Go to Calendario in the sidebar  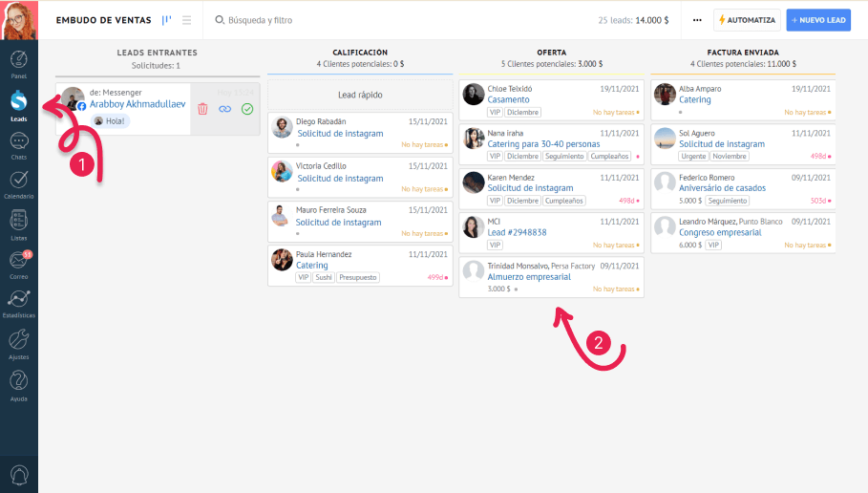pos(18,183)
